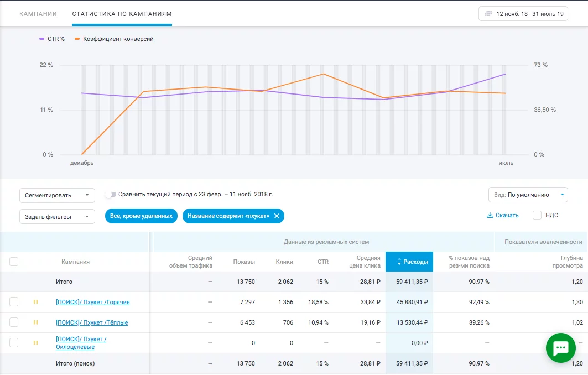This screenshot has width=588, height=375.
Task: Click the Все, кроме удаленных filter button
Action: click(141, 216)
